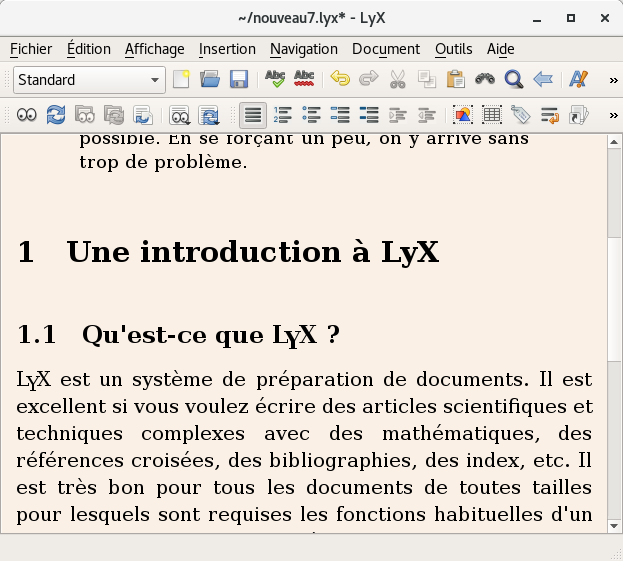
Task: Place cursor in heading "Une introduction à LyX"
Action: tap(253, 252)
